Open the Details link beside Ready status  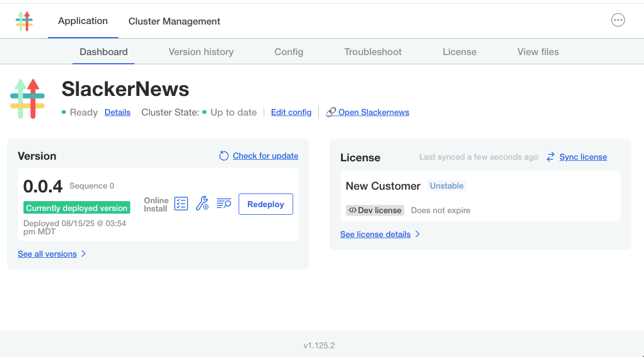(118, 112)
